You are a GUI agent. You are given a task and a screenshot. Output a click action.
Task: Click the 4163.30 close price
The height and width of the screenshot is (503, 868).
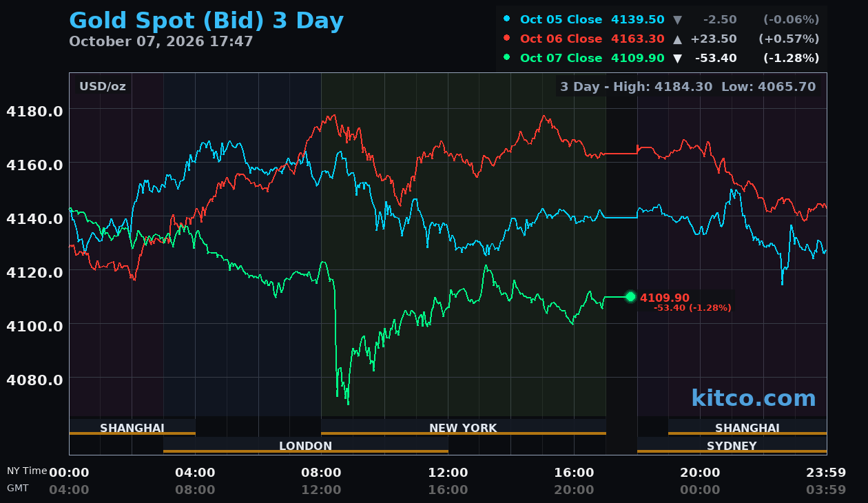click(638, 39)
